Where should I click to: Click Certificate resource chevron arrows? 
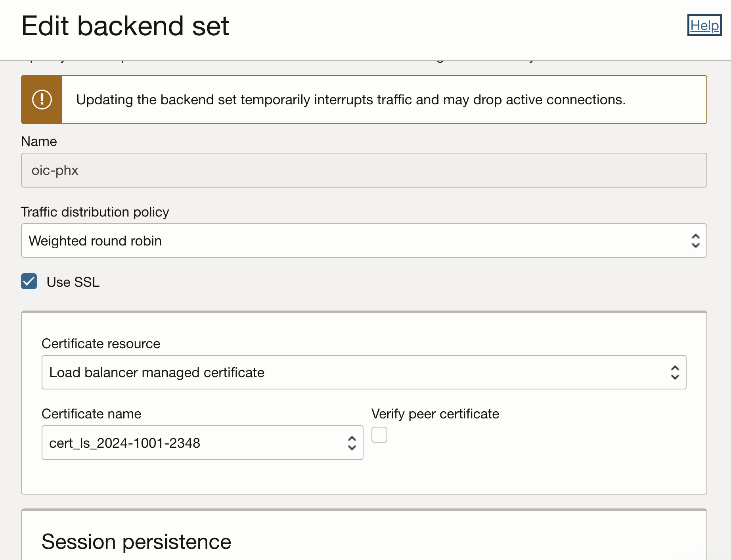pyautogui.click(x=675, y=372)
